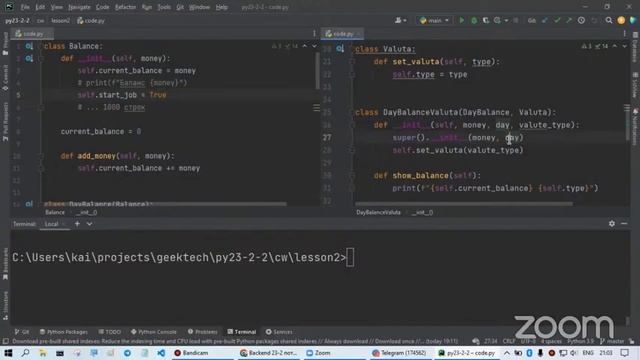Toggle the Project sidebar tool window
640x360 pixels.
pos(5,43)
